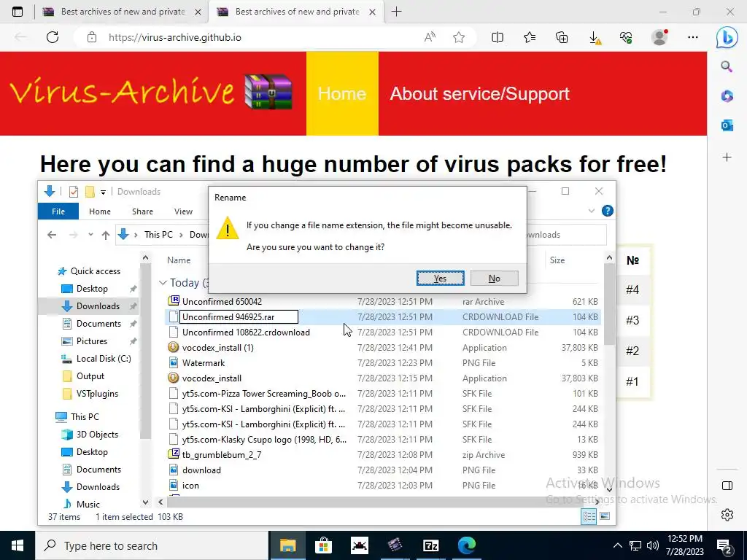Select 3D Objects under This PC

97,435
